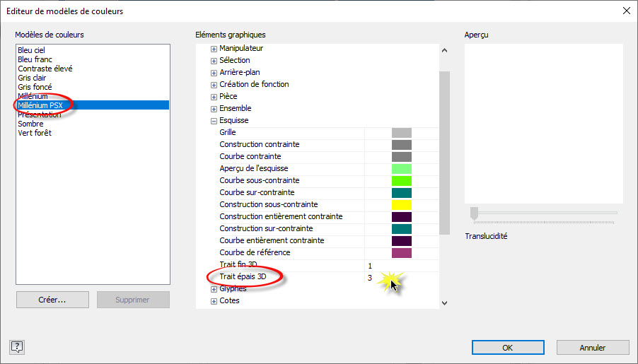The image size is (638, 364).
Task: Open the Grille color swatch
Action: pos(401,133)
